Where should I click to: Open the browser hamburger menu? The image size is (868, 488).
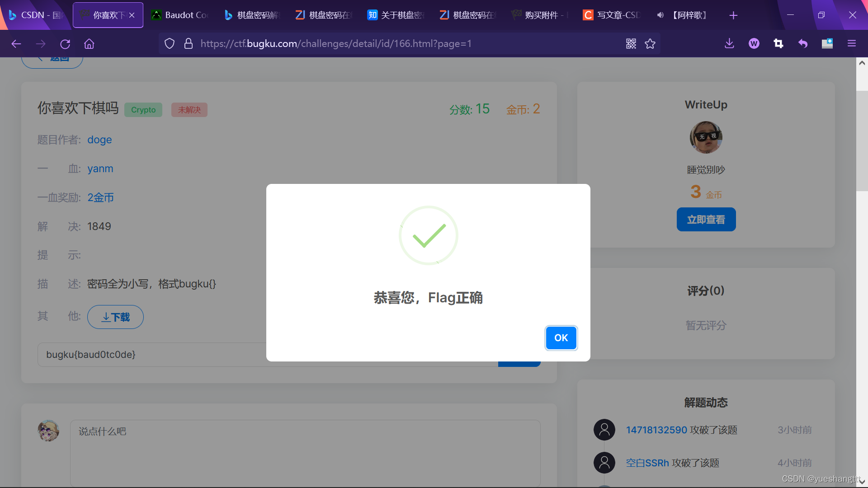pyautogui.click(x=852, y=44)
